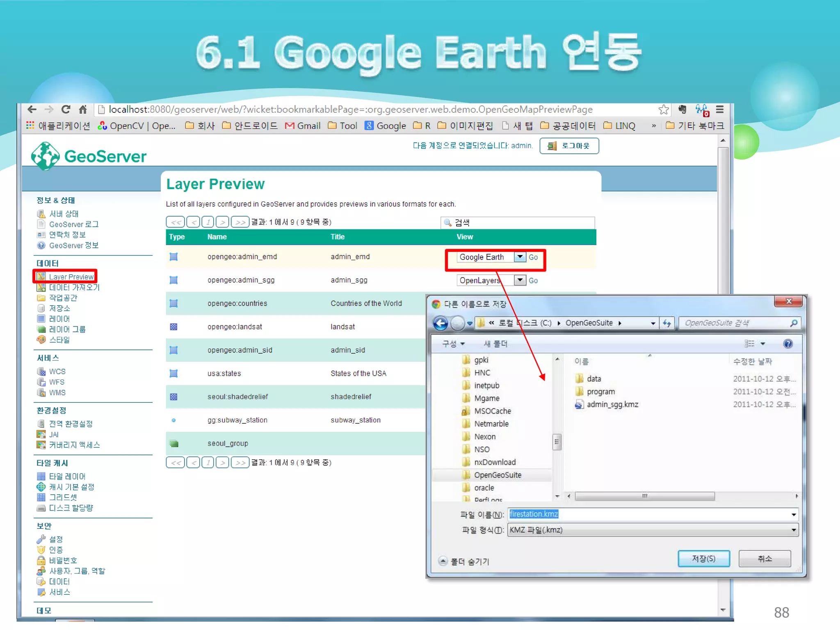Collapse folders with 폴더 숨기기 toggle
The image size is (840, 630).
[464, 561]
